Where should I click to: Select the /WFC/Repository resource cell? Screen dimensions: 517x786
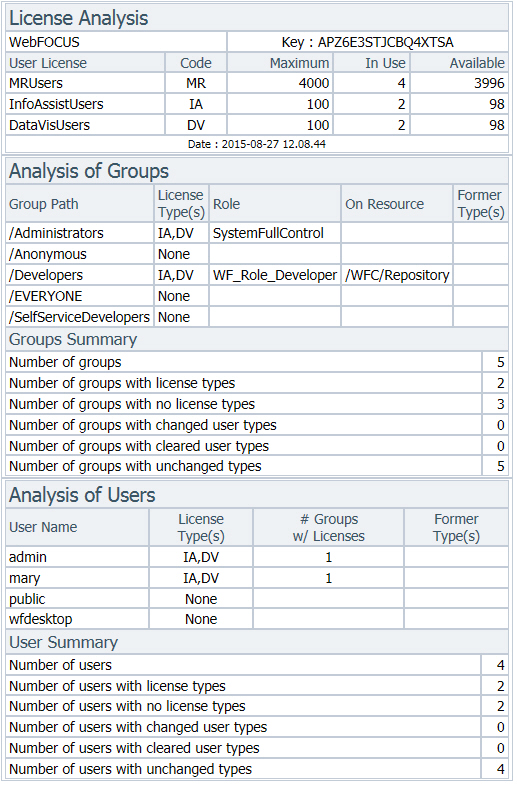[397, 275]
